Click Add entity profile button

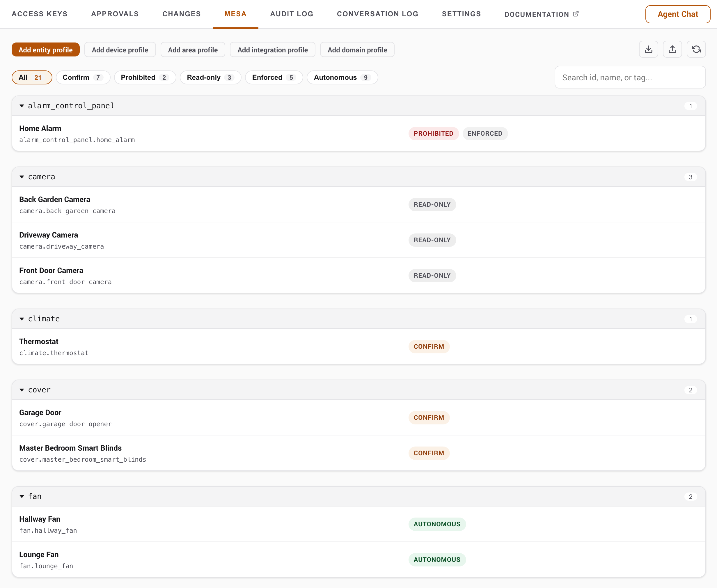pos(45,49)
